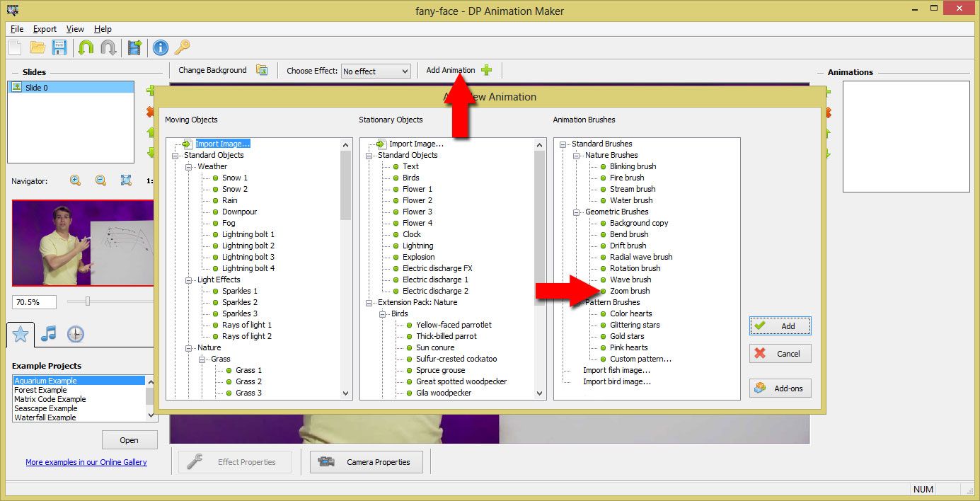Collapse the Weather tree node
The image size is (980, 501).
pyautogui.click(x=190, y=166)
